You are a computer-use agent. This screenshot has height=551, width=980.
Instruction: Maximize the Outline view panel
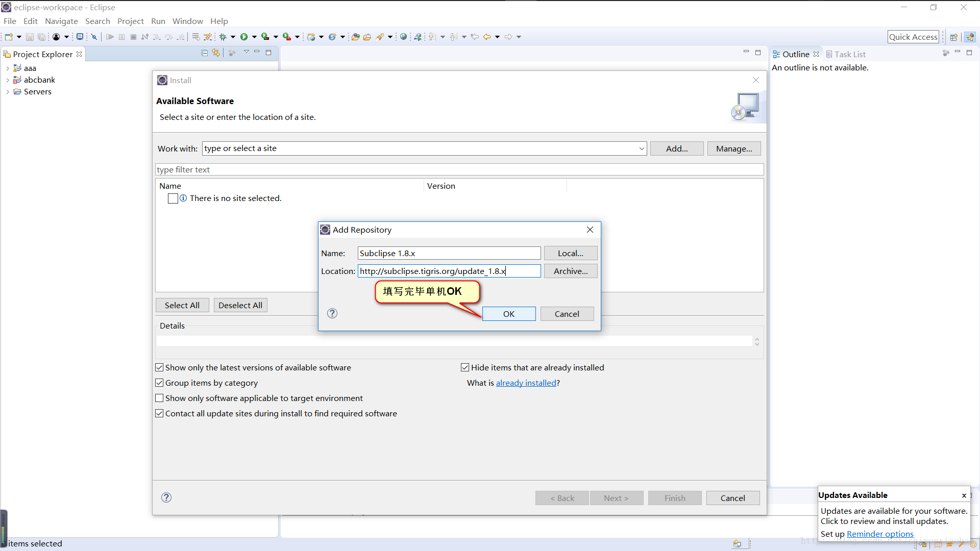(969, 53)
